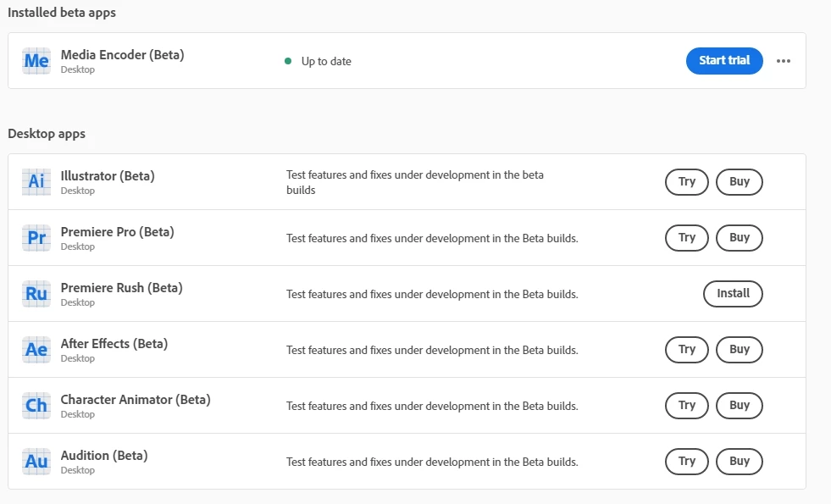Viewport: 831px width, 504px height.
Task: Click the Illustrator (Beta) app icon
Action: tap(36, 181)
